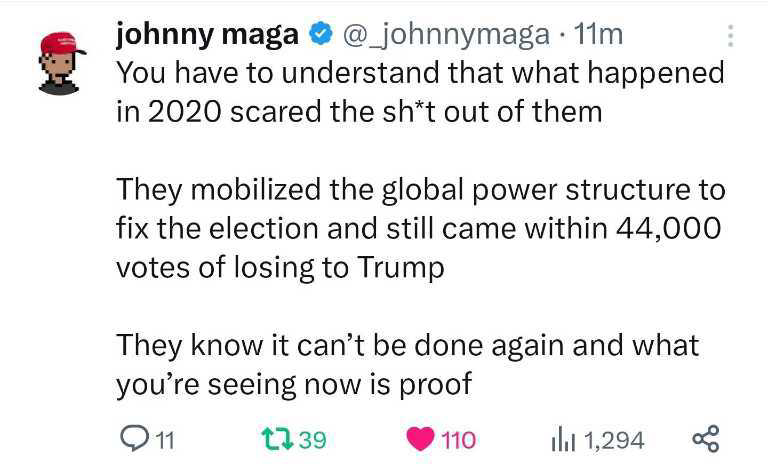
Task: Toggle the pink heart like icon
Action: tap(419, 439)
